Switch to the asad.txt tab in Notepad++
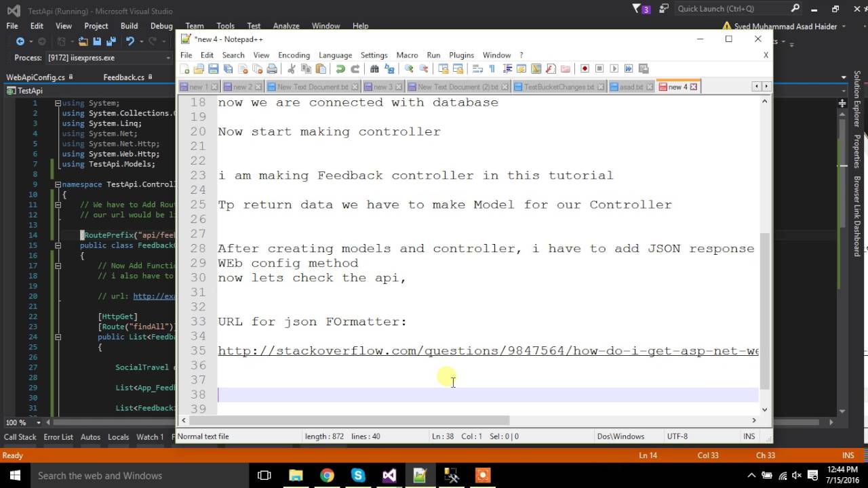 tap(631, 87)
